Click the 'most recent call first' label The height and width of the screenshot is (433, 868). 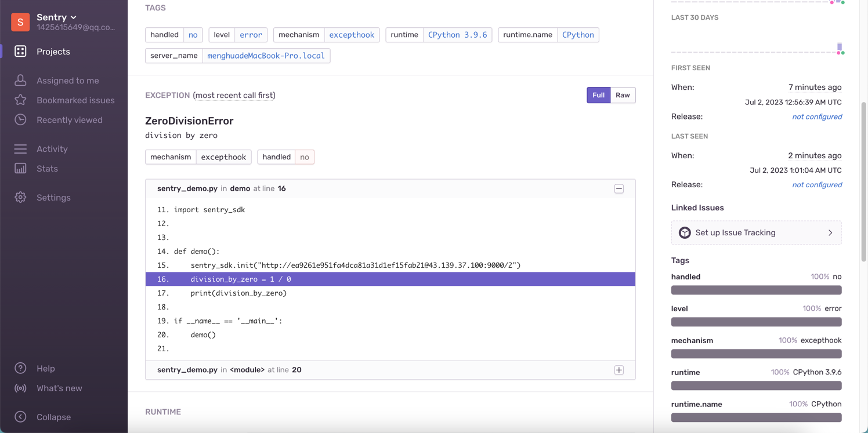pos(234,95)
